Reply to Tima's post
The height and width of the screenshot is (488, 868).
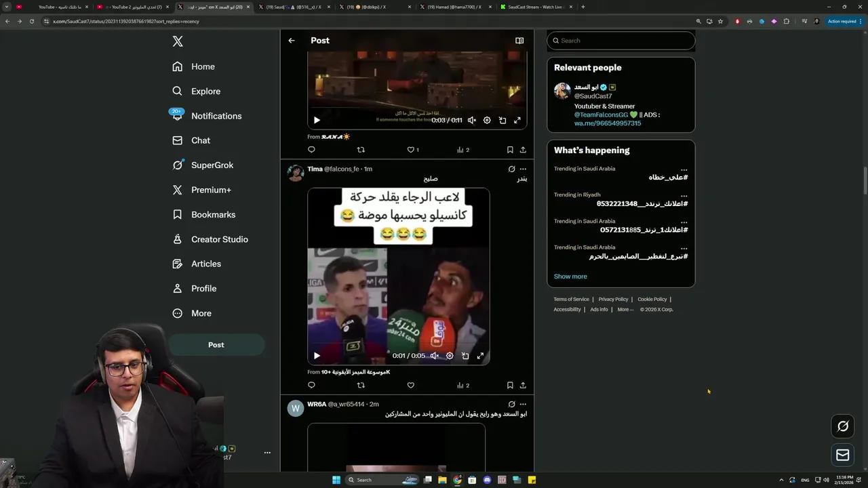click(311, 385)
